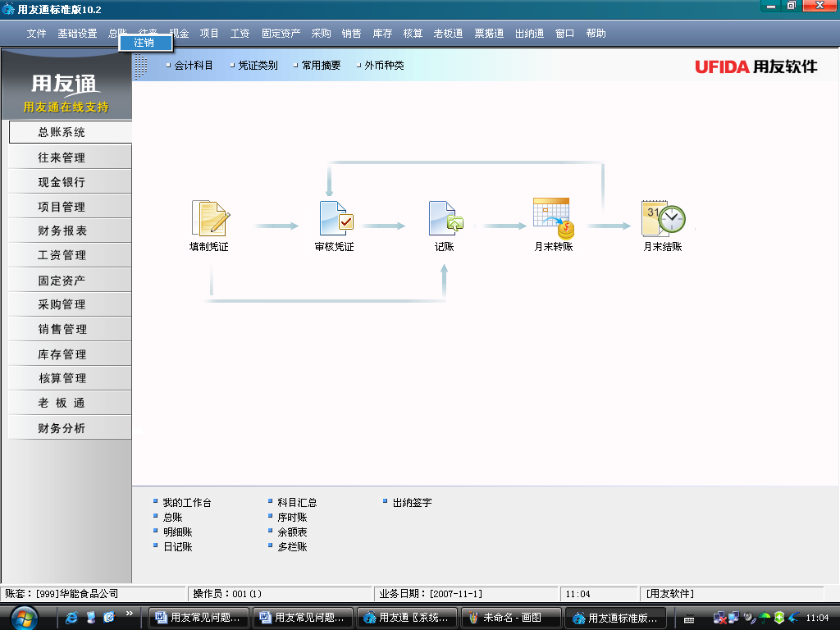Click the keyboard input tray icon

pos(689,619)
